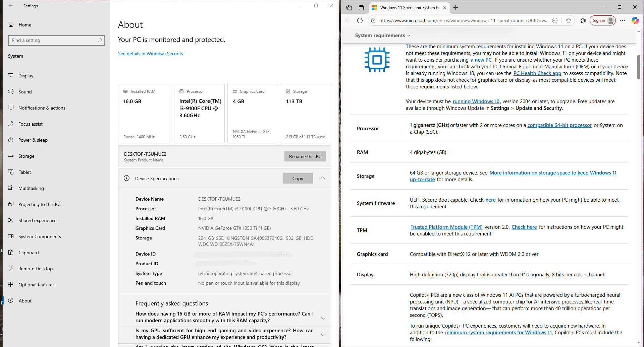This screenshot has height=347, width=644.
Task: Open Display settings icon
Action: tap(11, 75)
